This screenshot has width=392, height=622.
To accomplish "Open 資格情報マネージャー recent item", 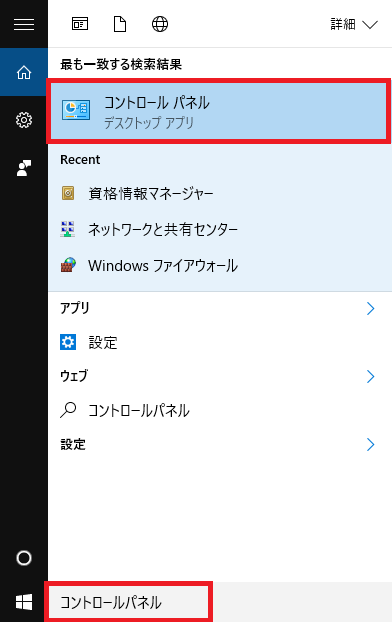I will tap(220, 194).
